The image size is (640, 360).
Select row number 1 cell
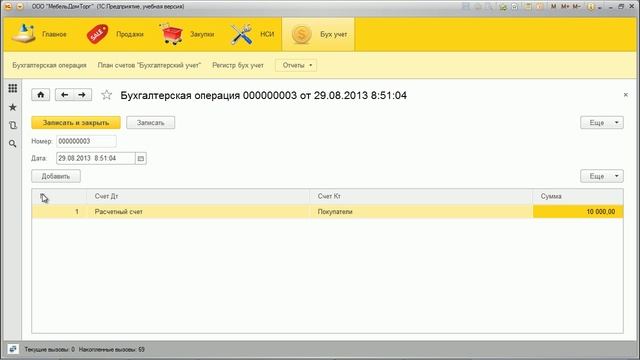coord(59,211)
